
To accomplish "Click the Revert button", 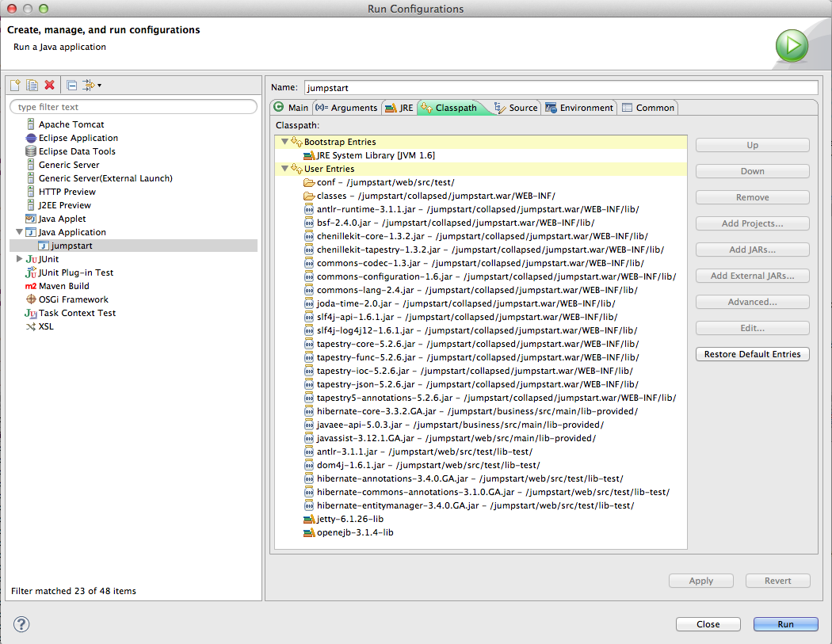I will (778, 581).
